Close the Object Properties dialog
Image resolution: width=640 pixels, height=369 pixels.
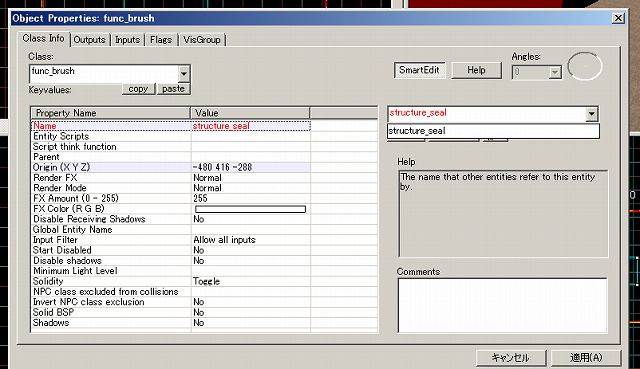pyautogui.click(x=618, y=18)
